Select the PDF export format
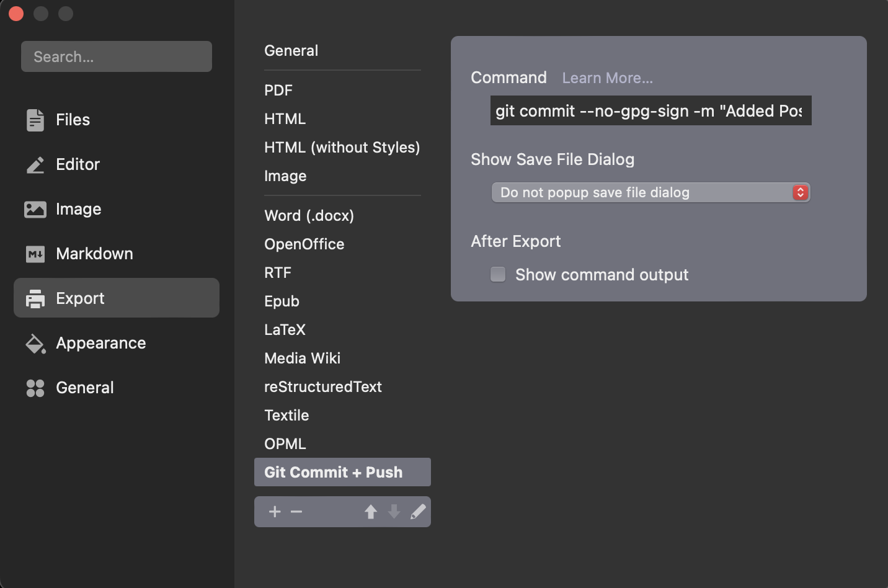The image size is (888, 588). (x=278, y=91)
